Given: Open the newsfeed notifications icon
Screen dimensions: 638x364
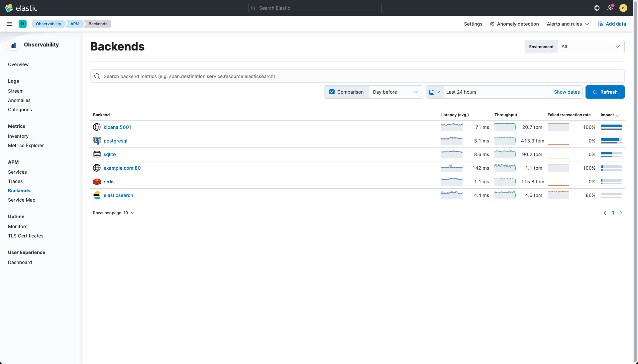Looking at the screenshot, I should pos(610,8).
